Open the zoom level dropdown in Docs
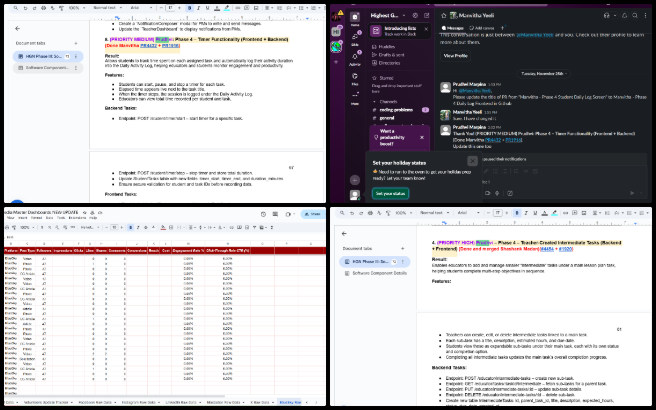 [x=75, y=7]
